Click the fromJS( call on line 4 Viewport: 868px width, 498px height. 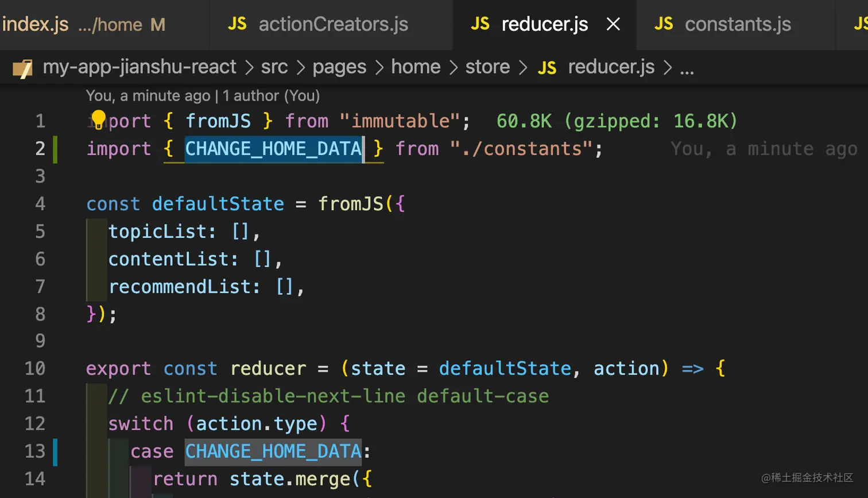coord(356,204)
